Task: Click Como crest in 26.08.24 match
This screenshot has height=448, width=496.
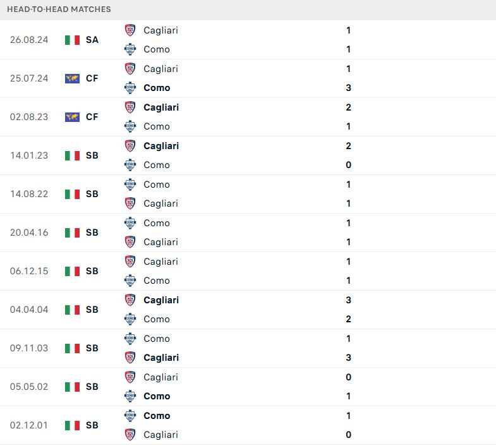Action: pos(130,49)
